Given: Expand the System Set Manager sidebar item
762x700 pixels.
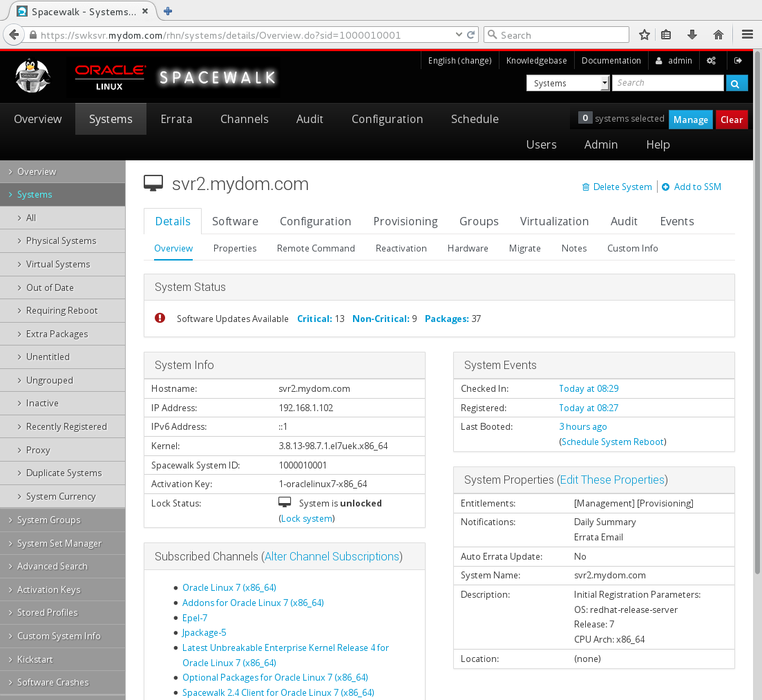Looking at the screenshot, I should coord(63,543).
